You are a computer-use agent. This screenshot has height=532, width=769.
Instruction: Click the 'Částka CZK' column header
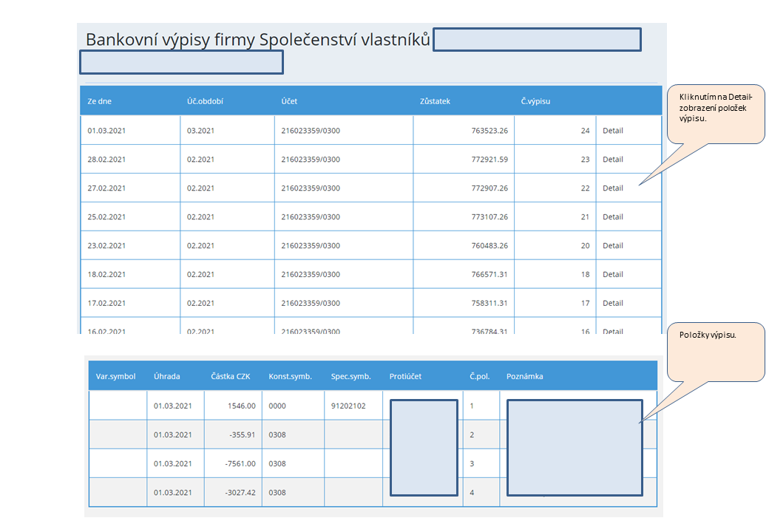coord(231,376)
